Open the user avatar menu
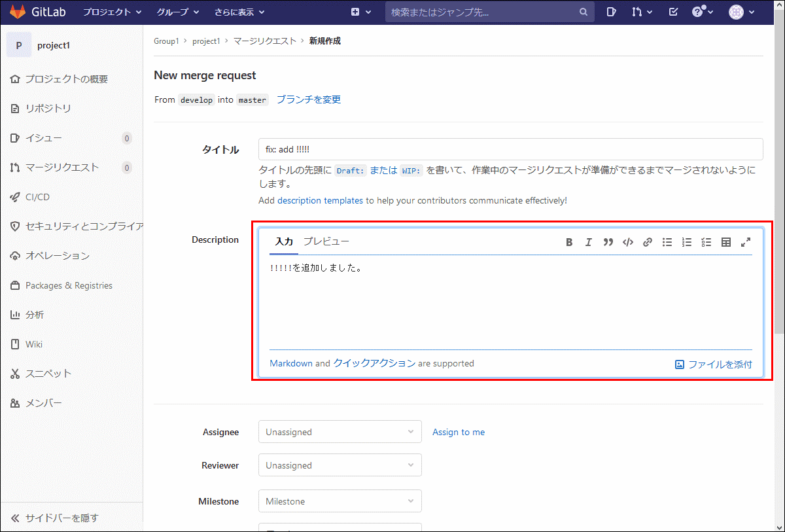Viewport: 785px width, 532px height. click(742, 12)
